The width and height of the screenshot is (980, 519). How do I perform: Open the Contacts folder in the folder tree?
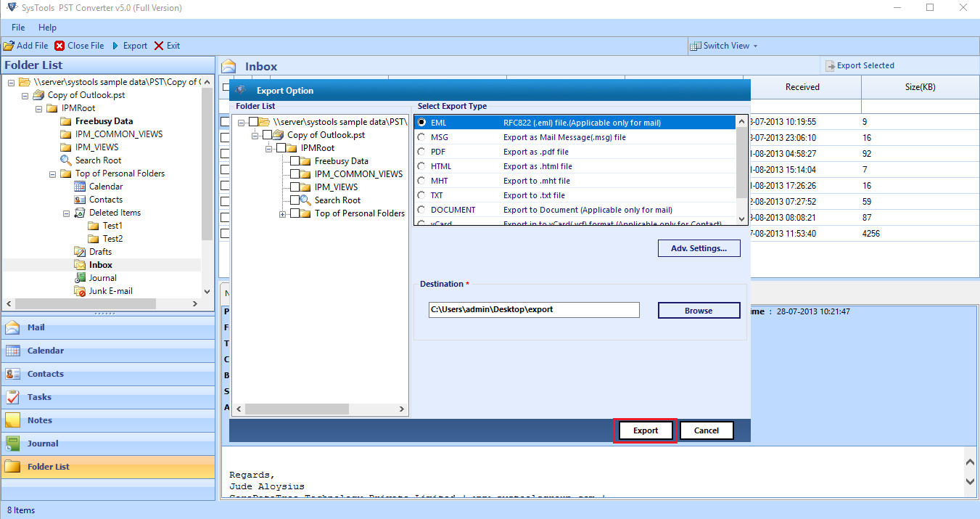tap(106, 200)
